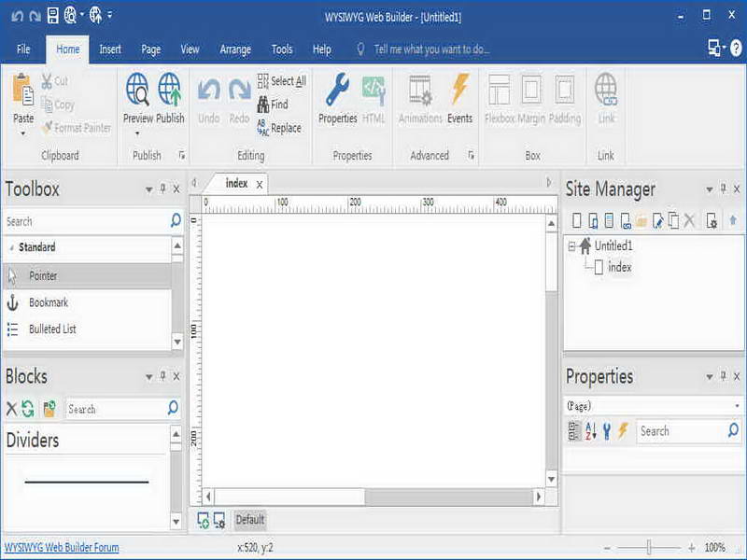Open the Toolbox panel options dropdown arrow
747x560 pixels.
point(148,189)
